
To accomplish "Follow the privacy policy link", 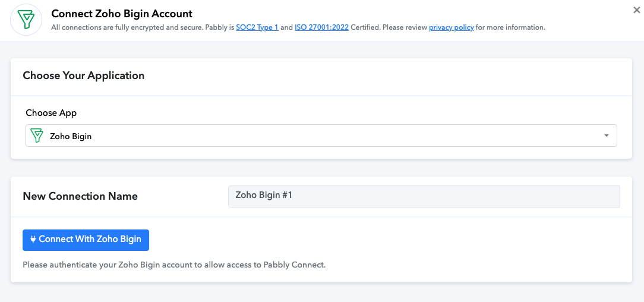I will click(x=452, y=27).
